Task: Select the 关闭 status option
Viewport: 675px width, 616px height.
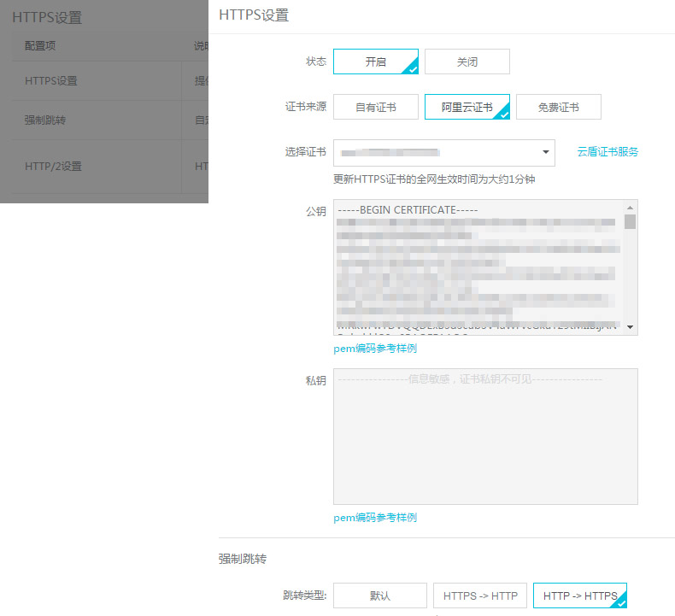Action: click(x=467, y=62)
